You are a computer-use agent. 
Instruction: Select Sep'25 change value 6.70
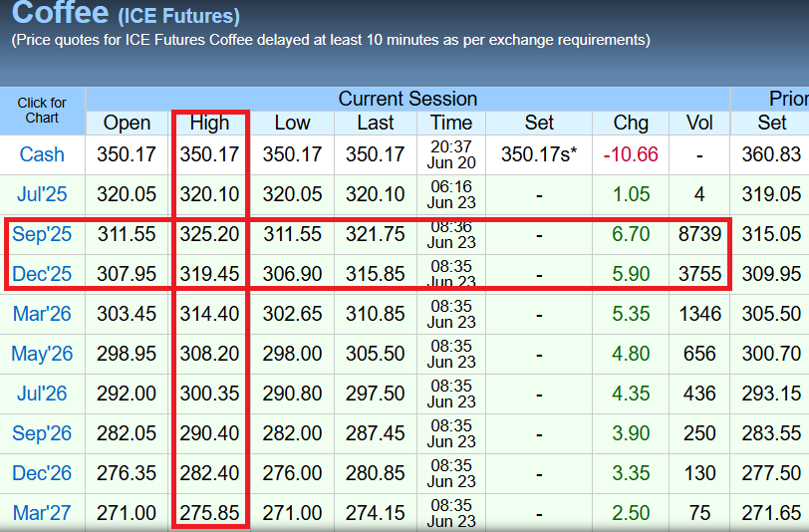[631, 234]
